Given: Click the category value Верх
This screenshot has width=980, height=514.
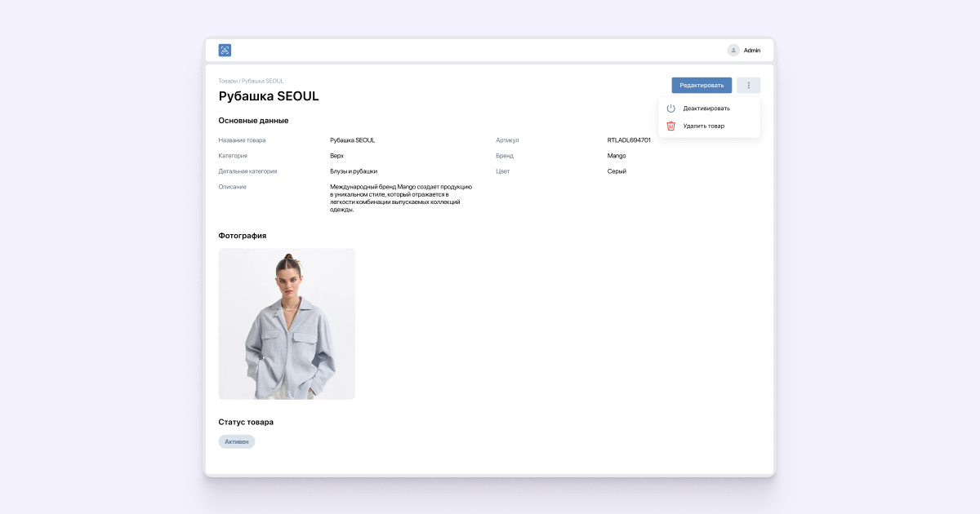Looking at the screenshot, I should [336, 156].
